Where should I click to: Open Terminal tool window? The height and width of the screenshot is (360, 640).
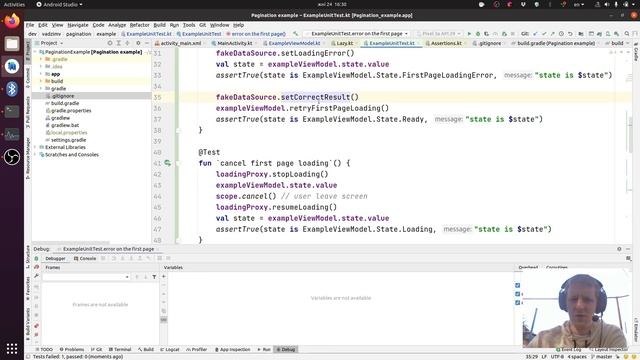coord(120,349)
